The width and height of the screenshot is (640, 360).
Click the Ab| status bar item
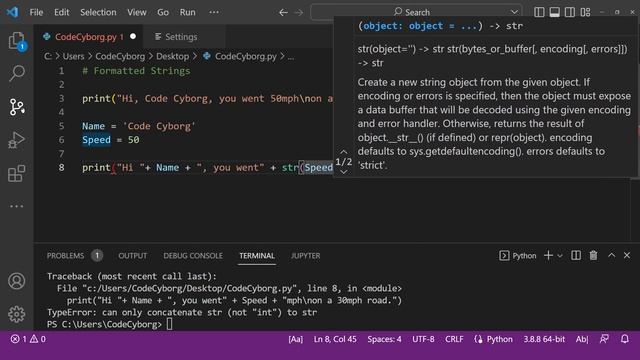[x=582, y=339]
